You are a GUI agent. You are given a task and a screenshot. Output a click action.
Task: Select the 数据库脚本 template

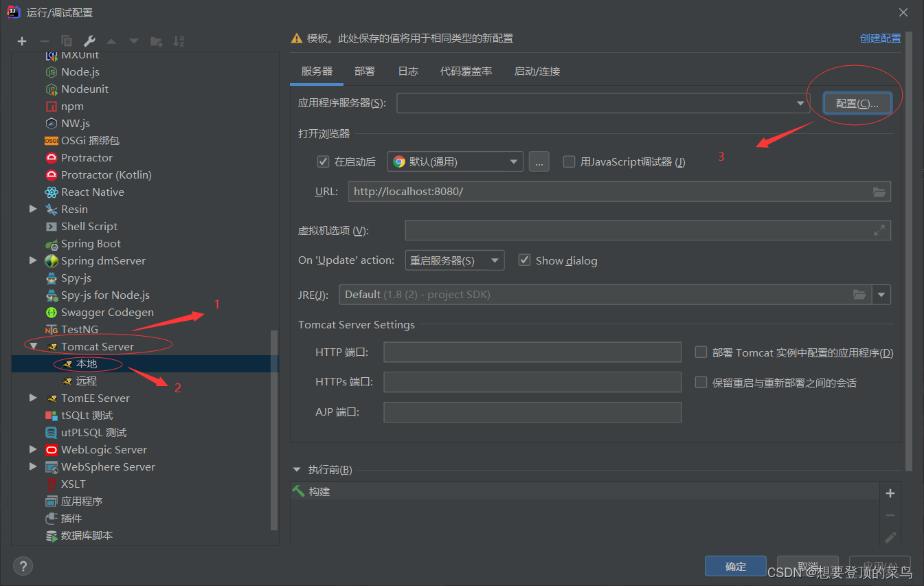click(87, 535)
